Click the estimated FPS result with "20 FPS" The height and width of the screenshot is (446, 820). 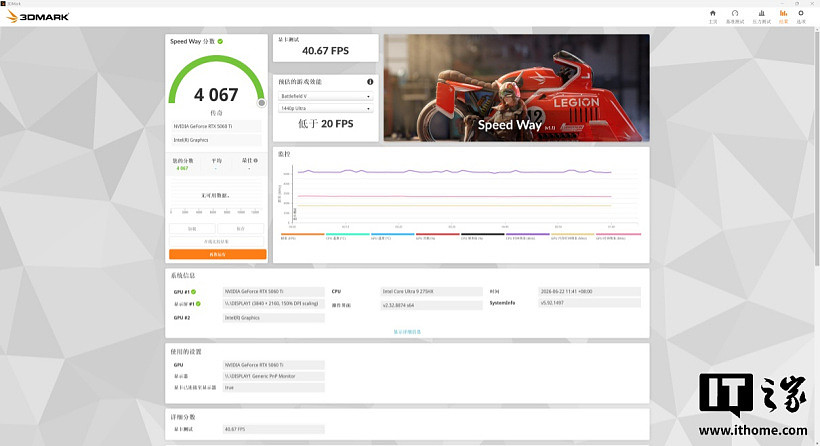point(325,124)
